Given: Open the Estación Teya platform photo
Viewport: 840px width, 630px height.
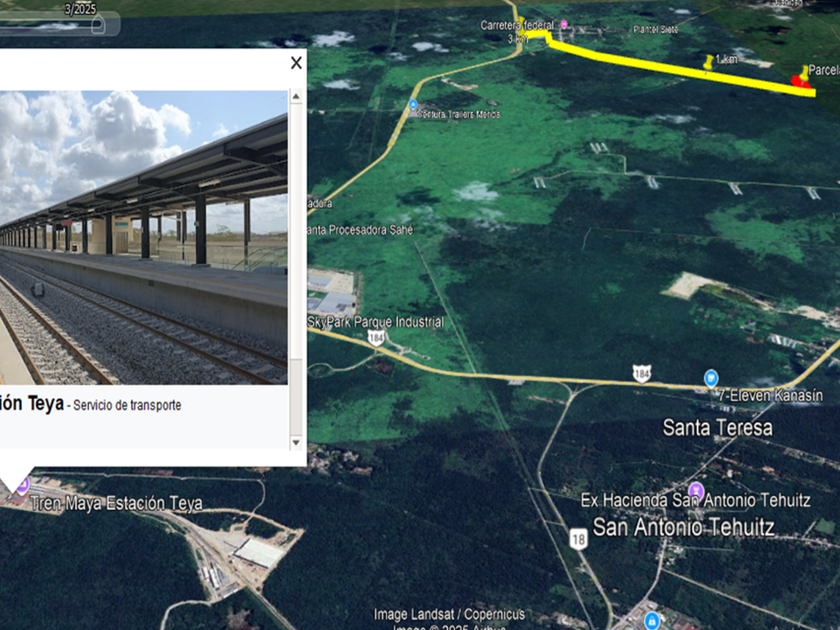Looking at the screenshot, I should [144, 237].
